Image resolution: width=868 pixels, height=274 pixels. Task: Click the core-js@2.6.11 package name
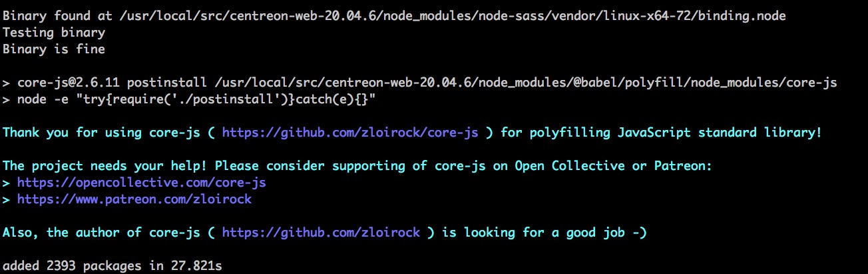(68, 83)
